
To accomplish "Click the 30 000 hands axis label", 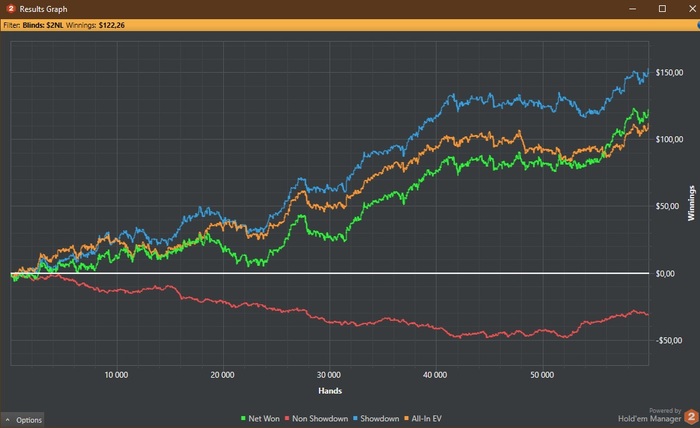I will pyautogui.click(x=329, y=375).
